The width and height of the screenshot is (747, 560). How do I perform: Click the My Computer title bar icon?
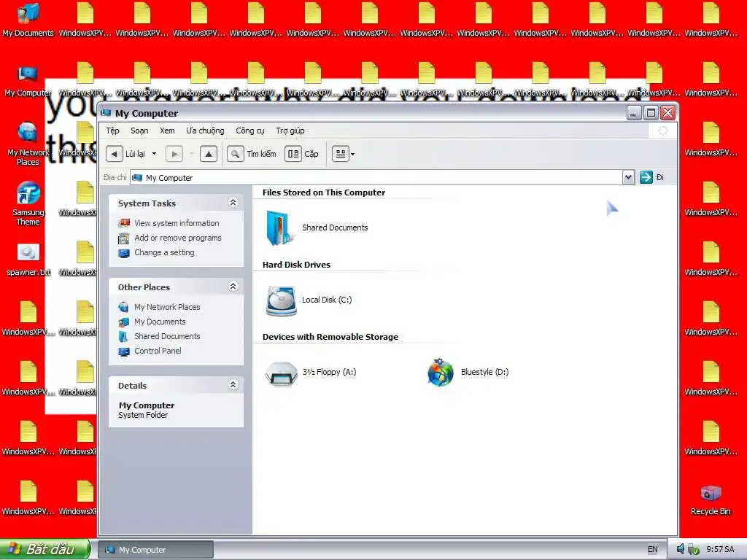click(107, 113)
